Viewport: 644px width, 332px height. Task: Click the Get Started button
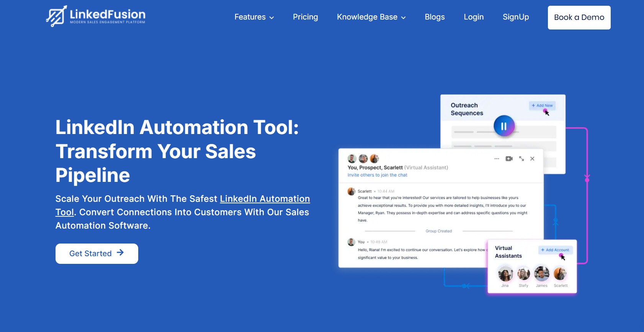(97, 253)
